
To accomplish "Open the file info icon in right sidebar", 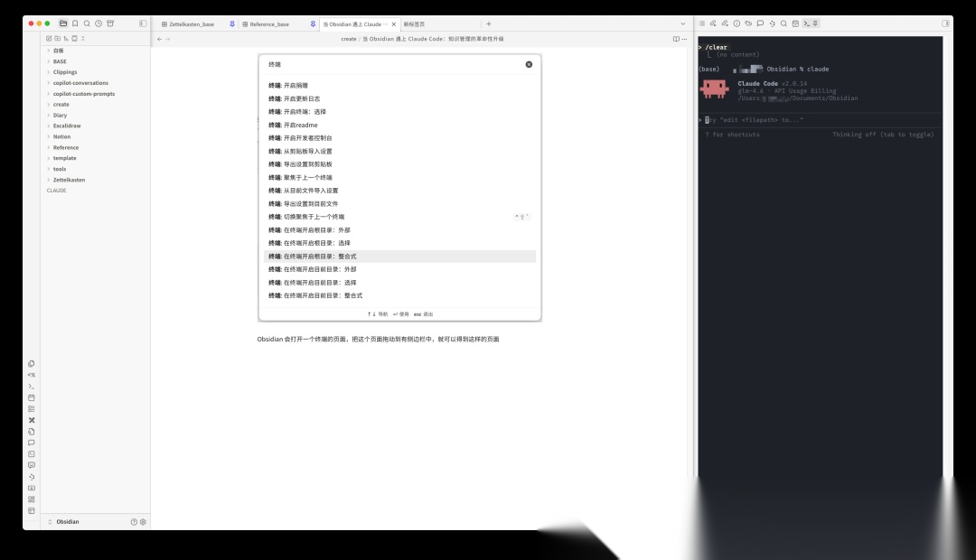I will pyautogui.click(x=737, y=23).
